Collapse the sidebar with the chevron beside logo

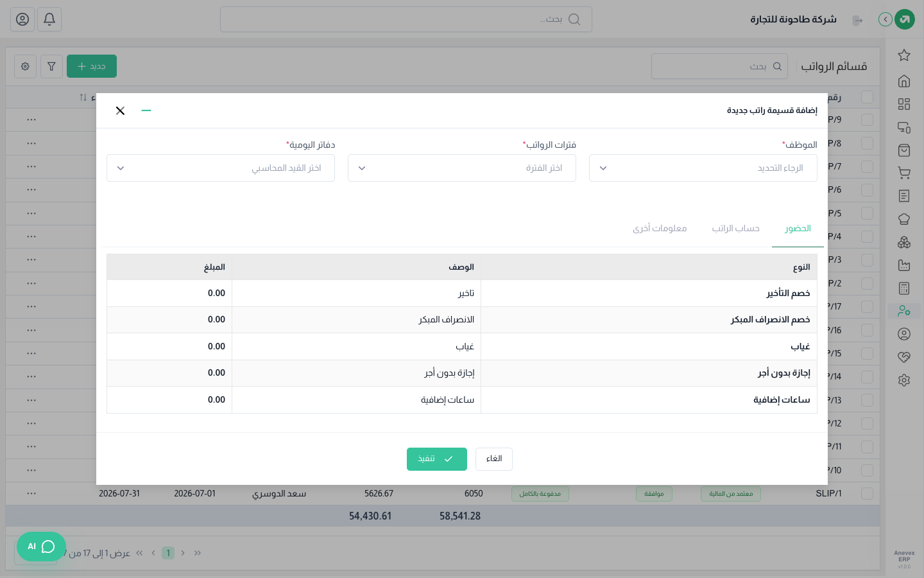(x=886, y=19)
